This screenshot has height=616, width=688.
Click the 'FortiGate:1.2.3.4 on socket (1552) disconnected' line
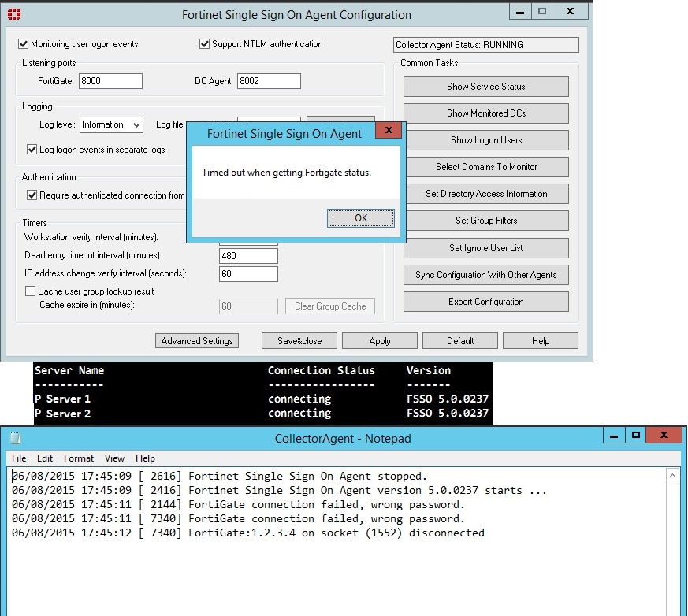tap(248, 533)
